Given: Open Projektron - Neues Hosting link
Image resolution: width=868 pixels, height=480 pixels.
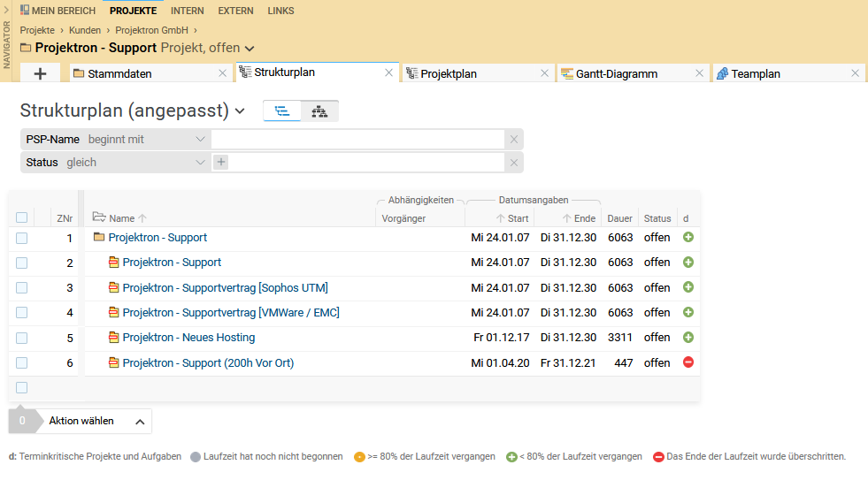Looking at the screenshot, I should (x=188, y=338).
